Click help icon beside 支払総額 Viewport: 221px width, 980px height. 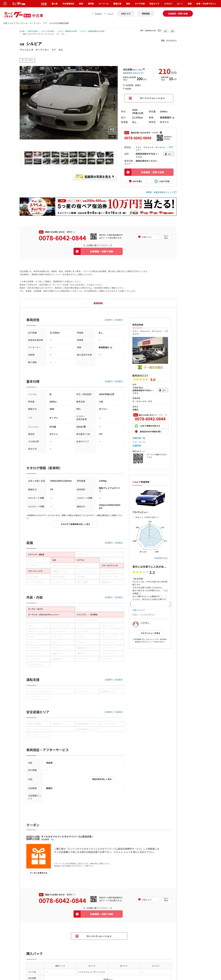144,70
